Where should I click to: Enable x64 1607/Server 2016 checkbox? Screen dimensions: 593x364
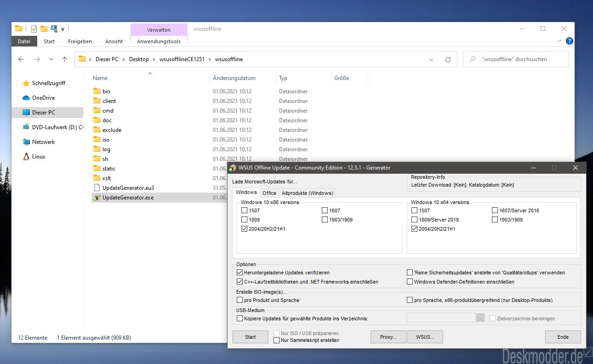point(495,210)
